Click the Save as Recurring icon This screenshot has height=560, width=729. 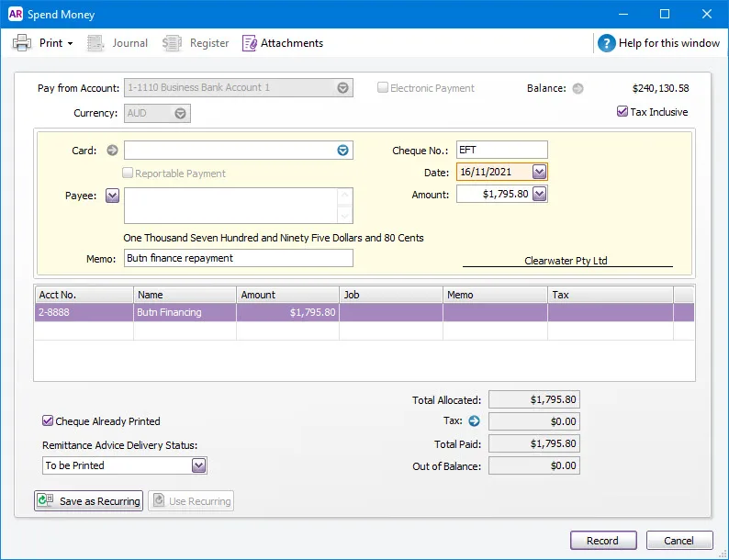pos(45,500)
